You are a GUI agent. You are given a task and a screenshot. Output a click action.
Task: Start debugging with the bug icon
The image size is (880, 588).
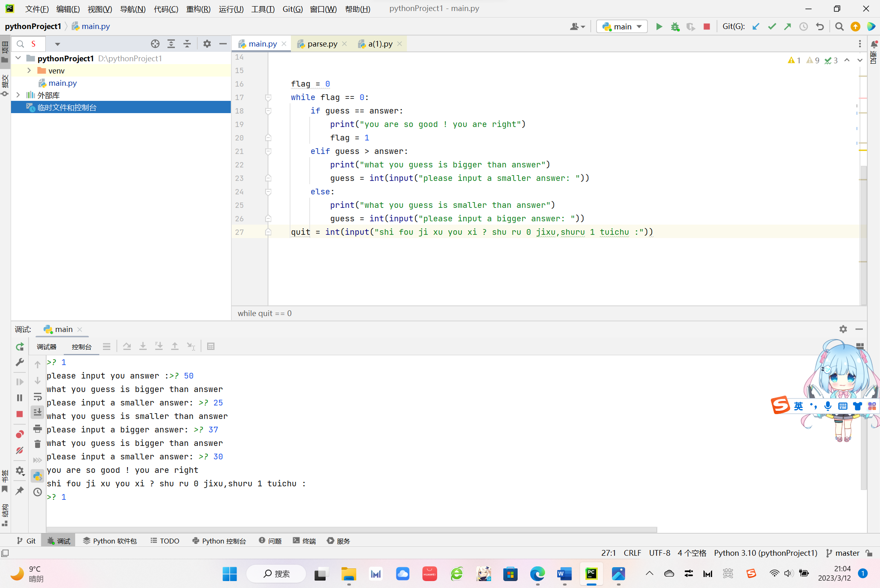click(675, 27)
